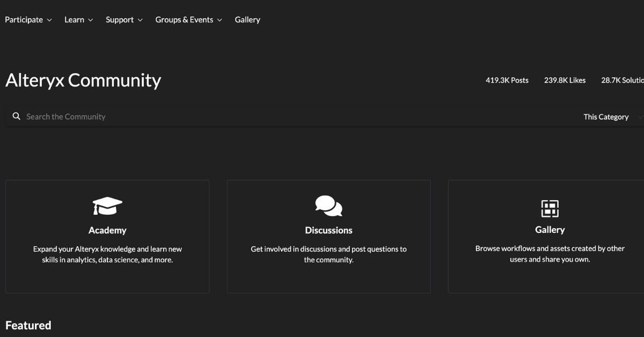Click the Alteryx Community heading

[83, 80]
